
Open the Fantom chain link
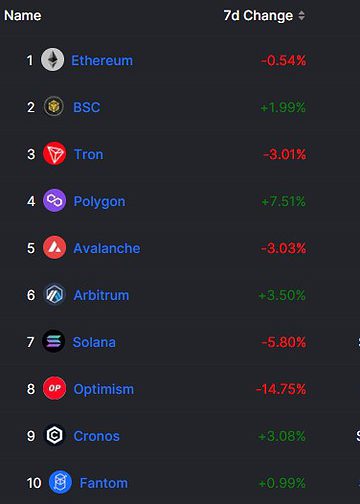coord(104,483)
